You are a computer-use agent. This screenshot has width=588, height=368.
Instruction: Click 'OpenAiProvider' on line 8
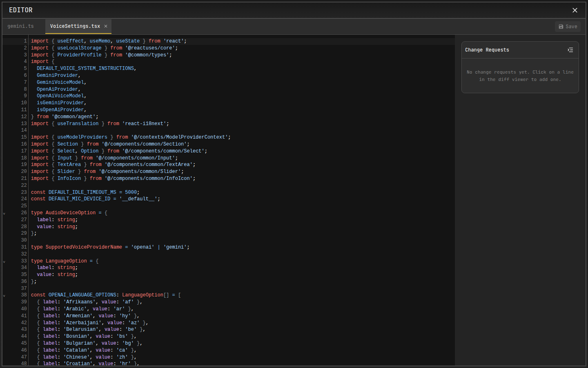coord(57,90)
